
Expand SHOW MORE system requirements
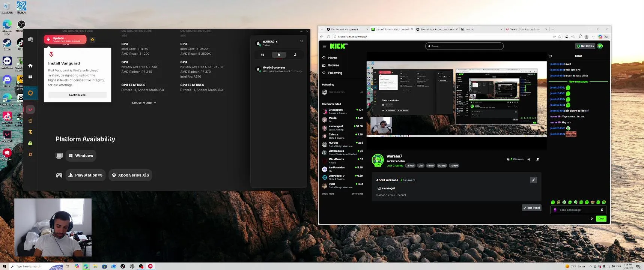[x=144, y=103]
